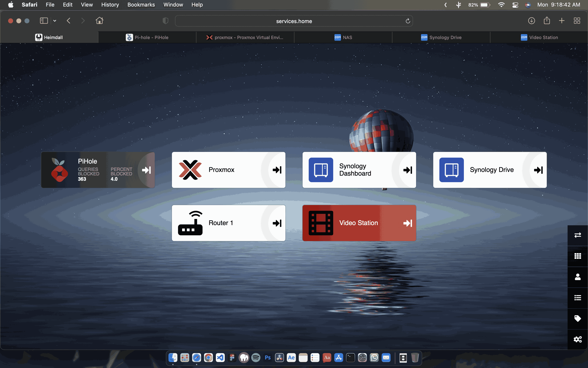Open Terminal from the Dock

point(350,358)
